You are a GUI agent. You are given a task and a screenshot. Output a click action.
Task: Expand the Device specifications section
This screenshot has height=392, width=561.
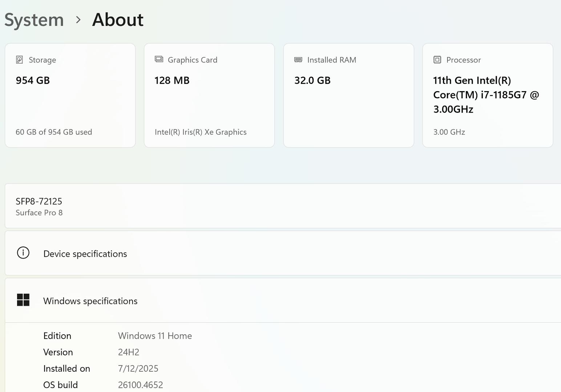(x=283, y=253)
